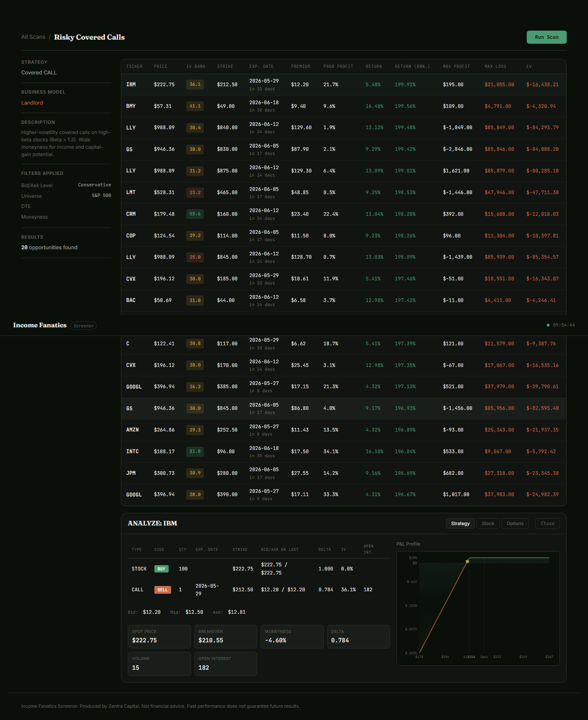Select the JPM ticker row
The height and width of the screenshot is (720, 588).
[x=344, y=473]
